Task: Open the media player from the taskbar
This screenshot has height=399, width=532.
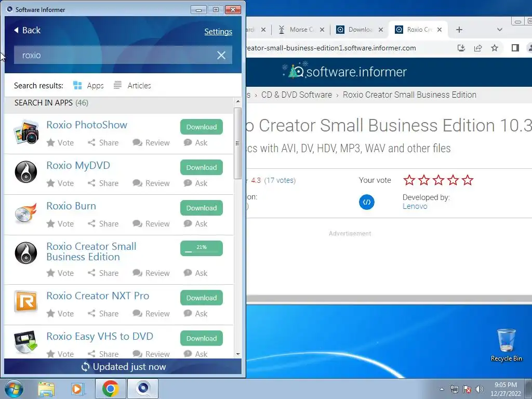Action: click(x=77, y=389)
